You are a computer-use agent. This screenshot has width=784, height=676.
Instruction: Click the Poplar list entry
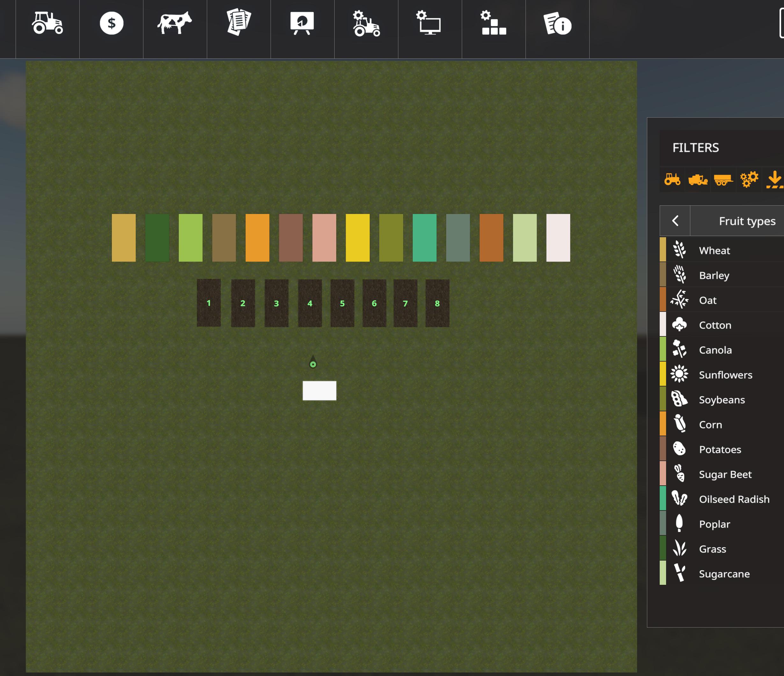point(722,524)
